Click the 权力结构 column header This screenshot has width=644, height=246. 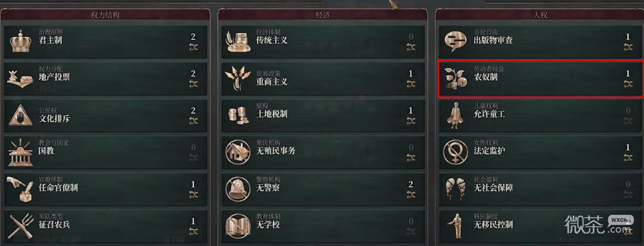point(105,15)
